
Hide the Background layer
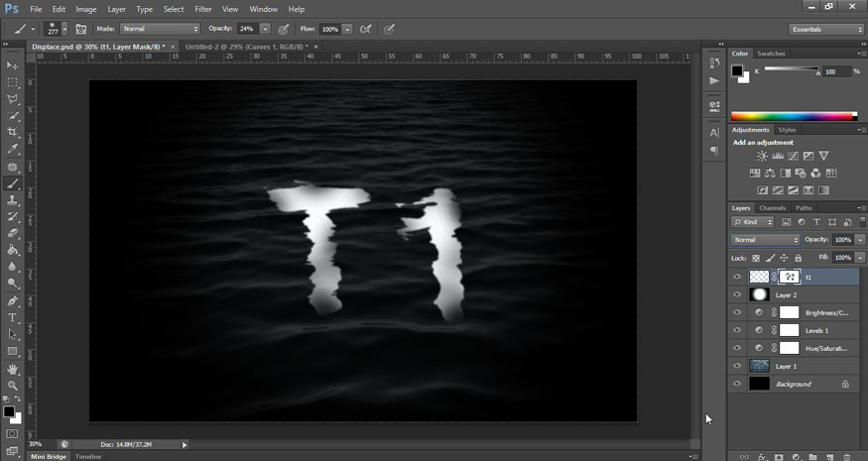pos(736,384)
